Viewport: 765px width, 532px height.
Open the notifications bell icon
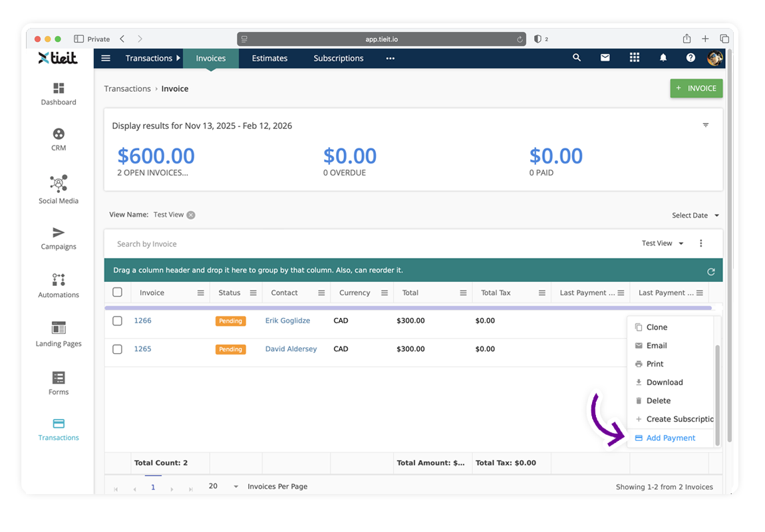pos(663,58)
